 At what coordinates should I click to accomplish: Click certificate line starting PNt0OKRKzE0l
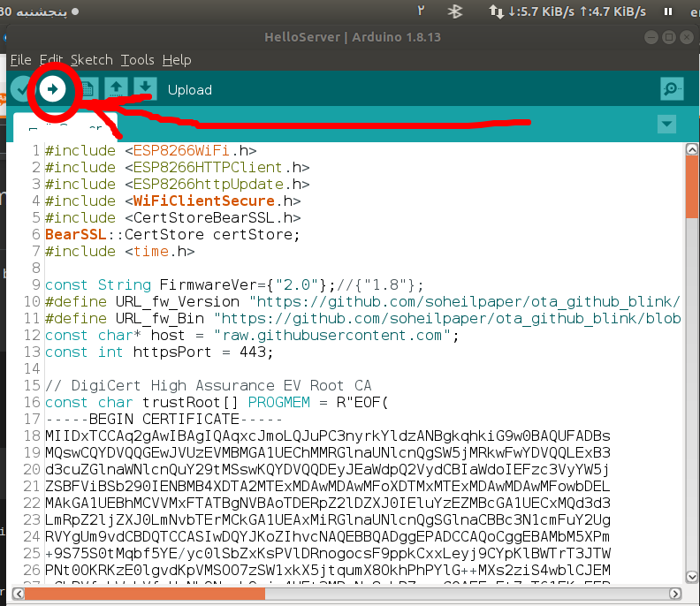click(x=328, y=570)
